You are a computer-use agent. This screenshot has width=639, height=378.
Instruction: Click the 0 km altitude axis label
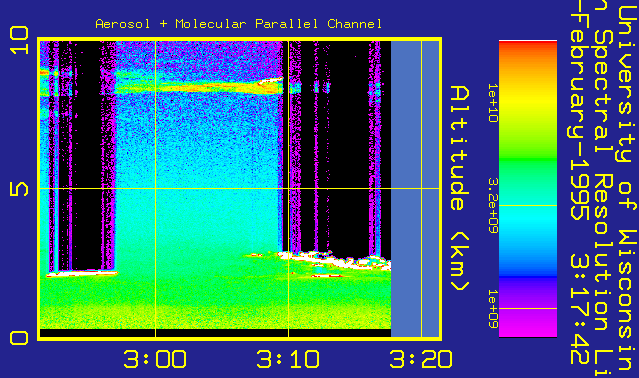(x=20, y=338)
